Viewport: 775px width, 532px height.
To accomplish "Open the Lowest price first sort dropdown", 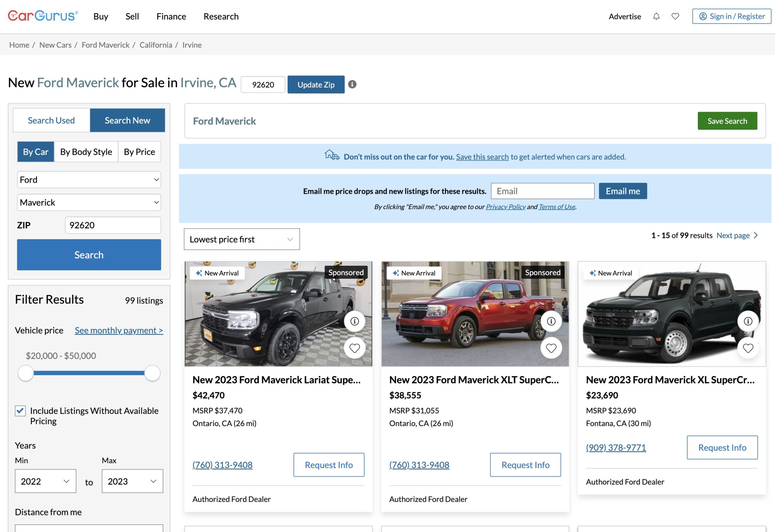I will point(242,239).
